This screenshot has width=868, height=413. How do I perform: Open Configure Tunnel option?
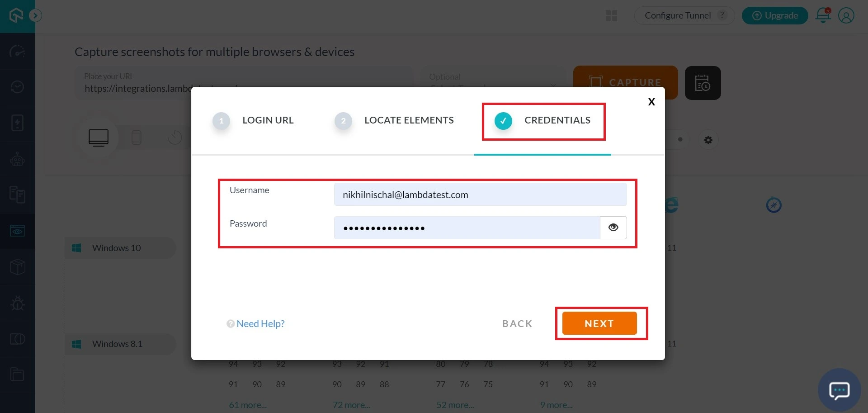click(x=677, y=15)
